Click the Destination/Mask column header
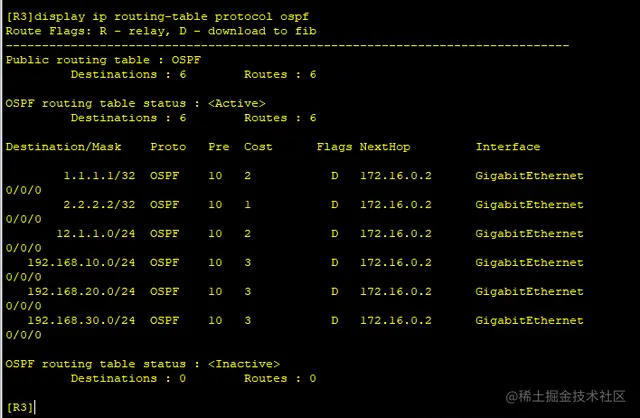Viewport: 640px width, 418px height. [63, 147]
